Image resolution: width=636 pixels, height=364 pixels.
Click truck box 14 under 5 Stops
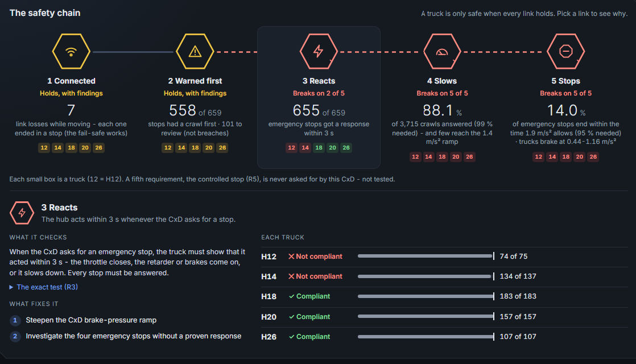click(552, 156)
